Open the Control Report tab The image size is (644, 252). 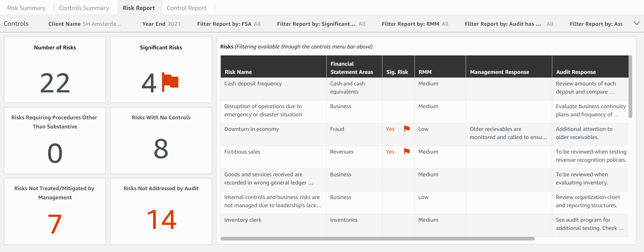click(x=187, y=8)
